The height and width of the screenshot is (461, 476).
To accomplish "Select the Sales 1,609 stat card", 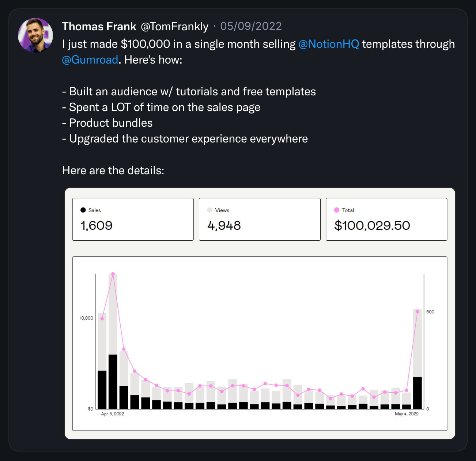I will pos(133,219).
